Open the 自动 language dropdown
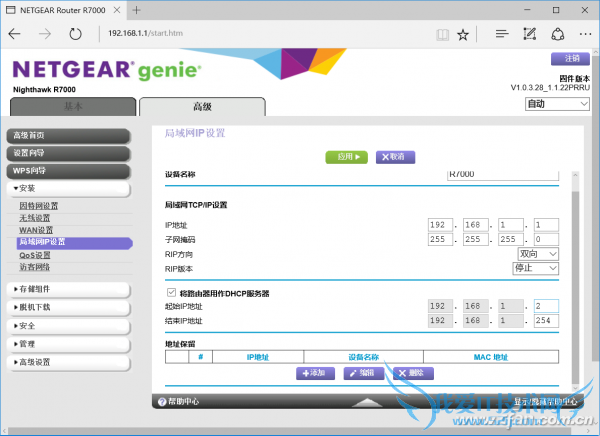 [x=557, y=104]
